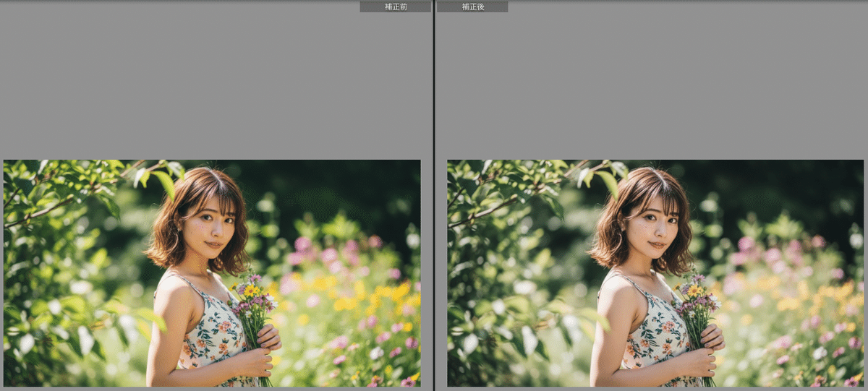Image resolution: width=868 pixels, height=391 pixels.
Task: Click the dark background top-right of before photo
Action: (x=362, y=188)
